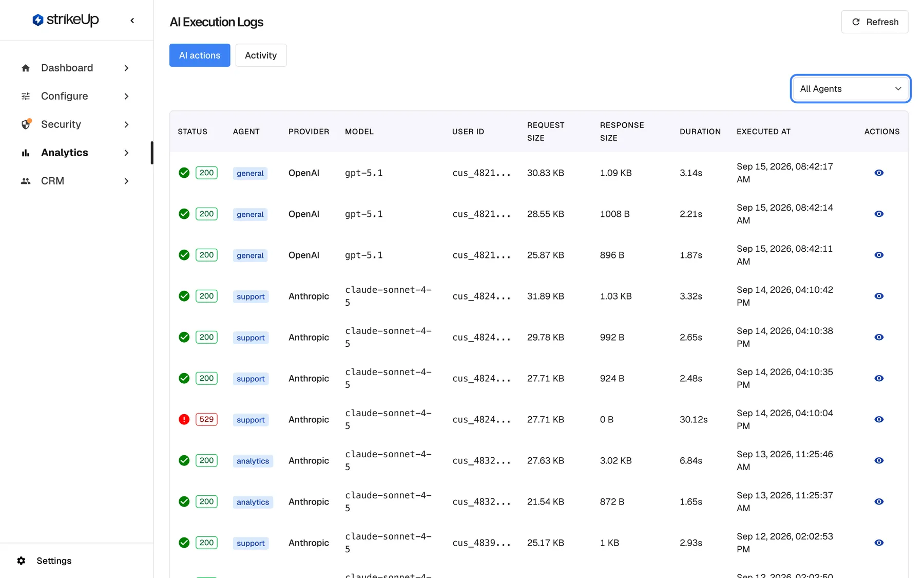Collapse the sidebar with the arrow icon

132,21
